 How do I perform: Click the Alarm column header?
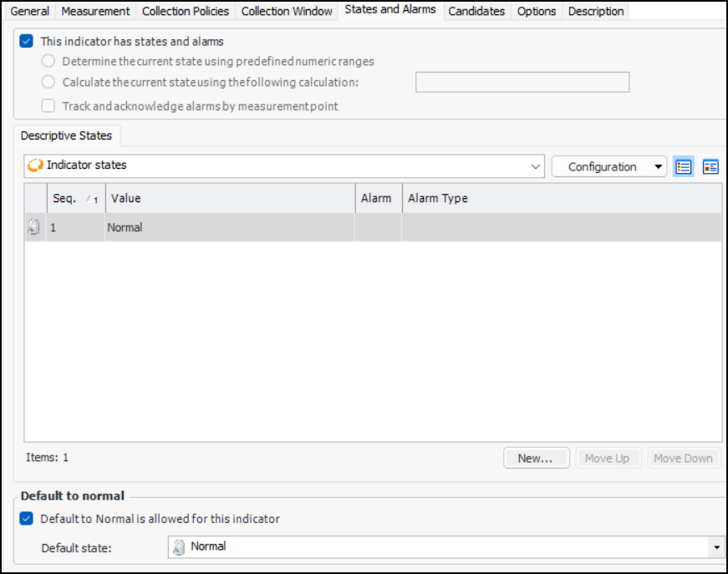tap(379, 198)
